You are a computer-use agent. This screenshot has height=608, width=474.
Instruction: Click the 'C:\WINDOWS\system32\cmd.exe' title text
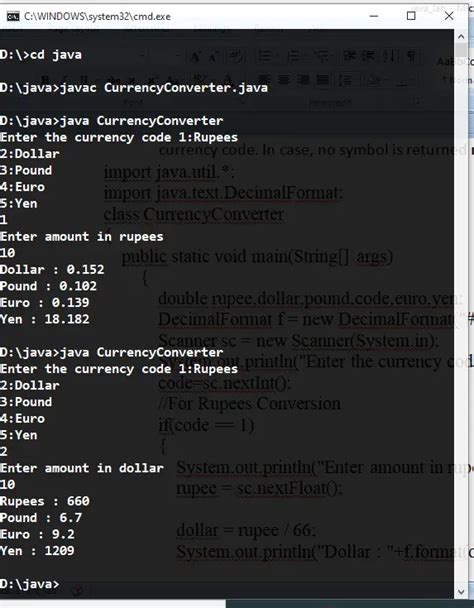pyautogui.click(x=97, y=17)
